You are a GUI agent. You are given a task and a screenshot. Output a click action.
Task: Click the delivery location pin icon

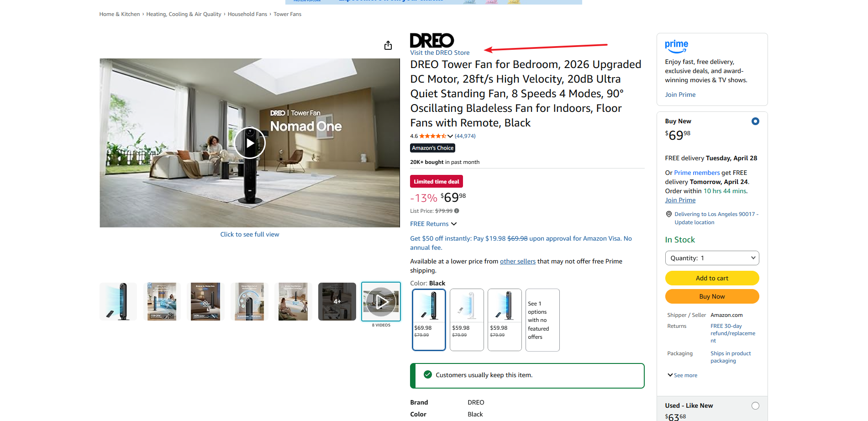pyautogui.click(x=669, y=214)
